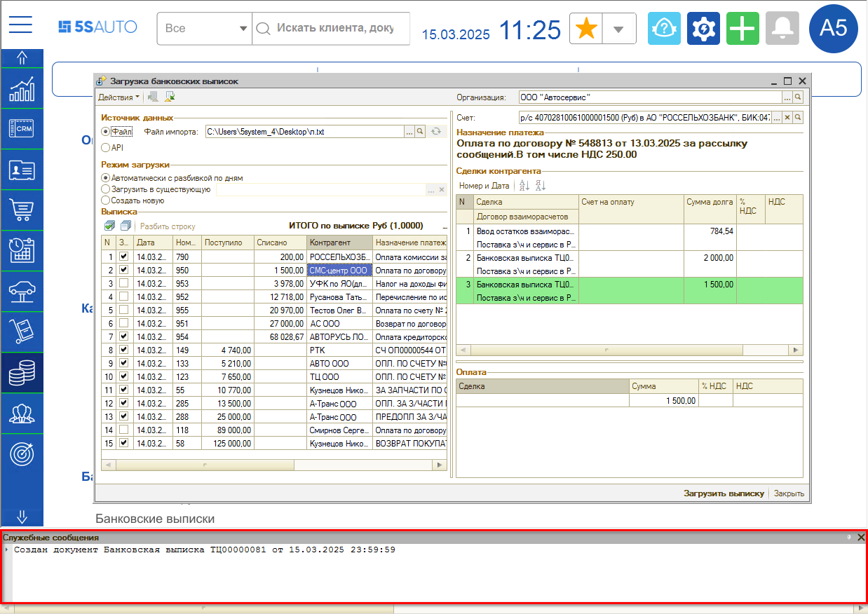Click the target goals sidebar icon
The image size is (868, 614).
(22, 453)
